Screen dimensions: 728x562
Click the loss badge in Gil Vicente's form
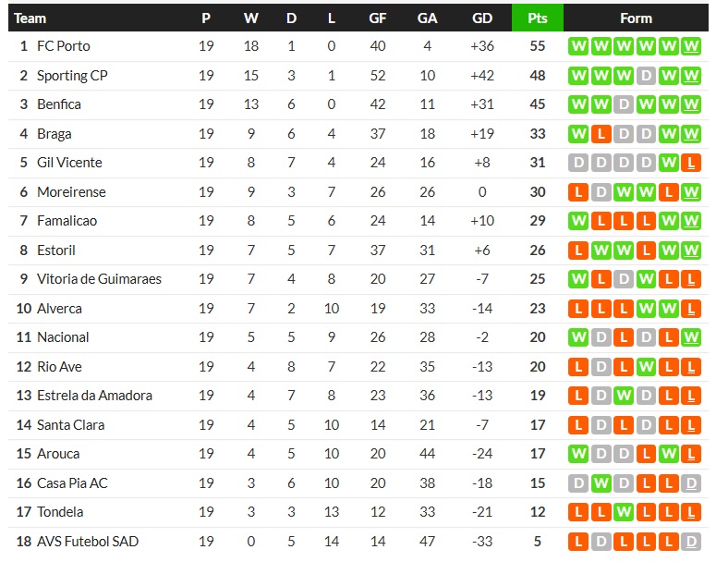(x=690, y=163)
